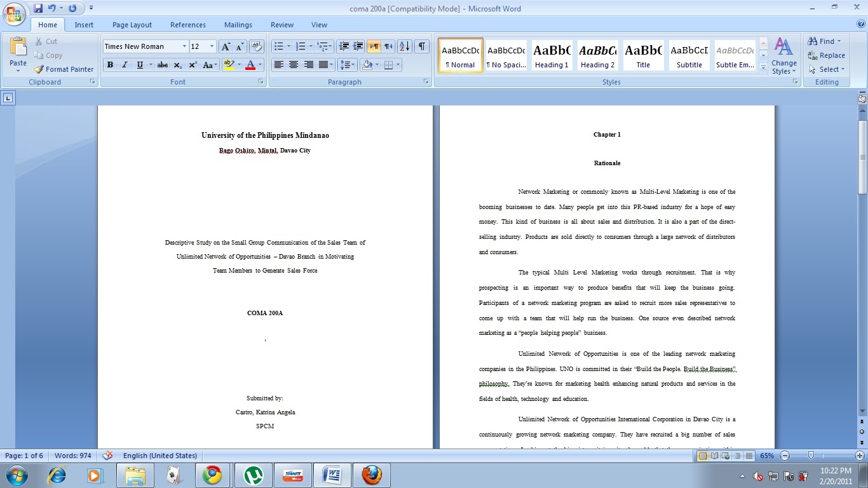Click English (United States) language in status bar
The image size is (868, 488).
click(x=159, y=456)
